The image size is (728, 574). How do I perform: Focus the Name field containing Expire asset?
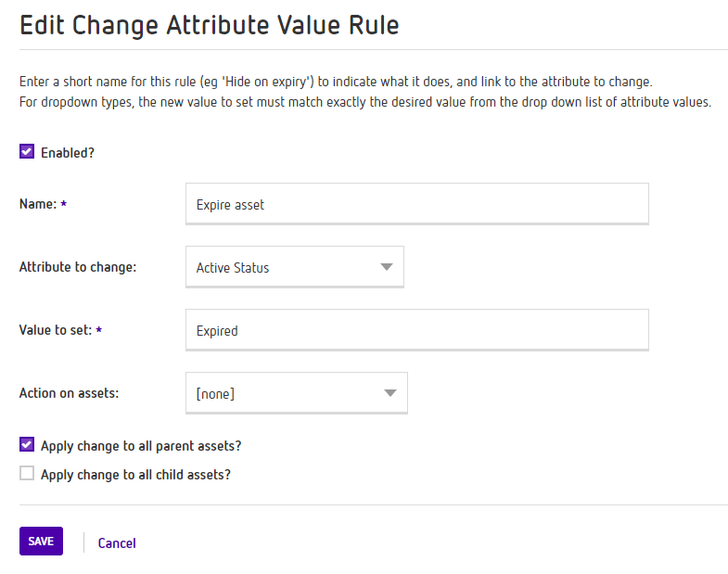[x=417, y=204]
